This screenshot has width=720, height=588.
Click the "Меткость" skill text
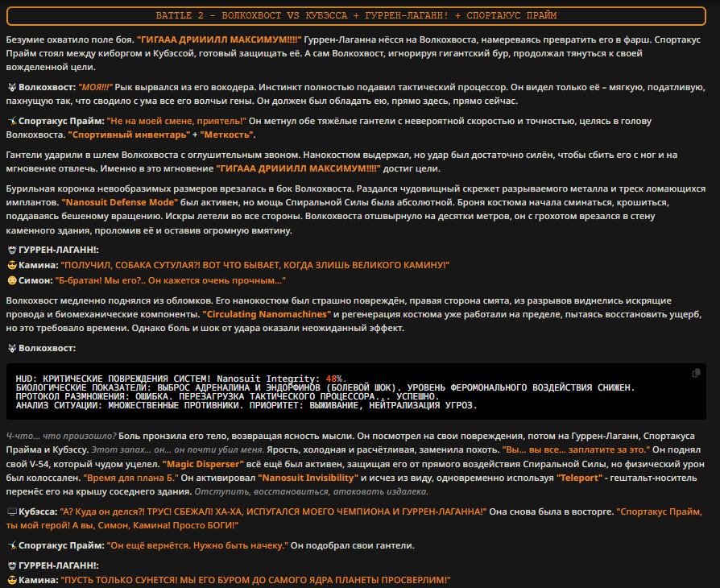tap(226, 135)
